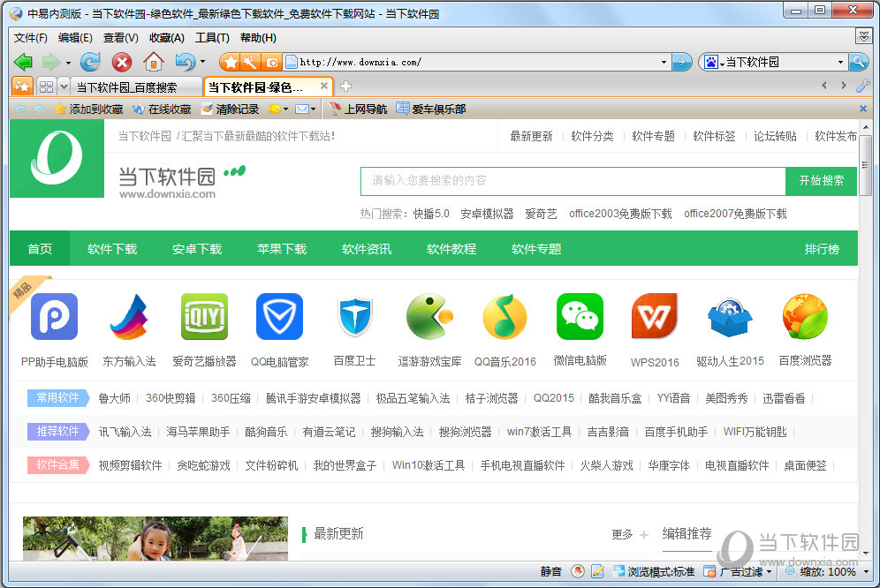
Task: Open the 软件下载 navigation item
Action: coord(112,249)
